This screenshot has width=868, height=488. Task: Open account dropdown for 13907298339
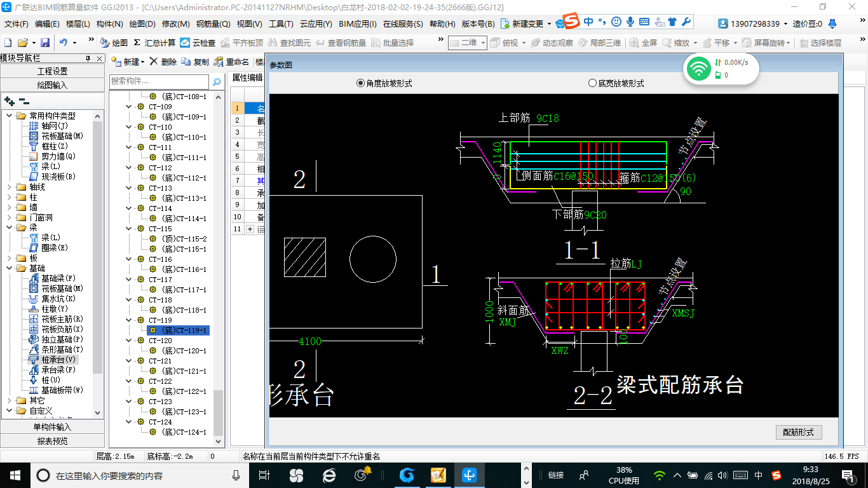pos(786,24)
